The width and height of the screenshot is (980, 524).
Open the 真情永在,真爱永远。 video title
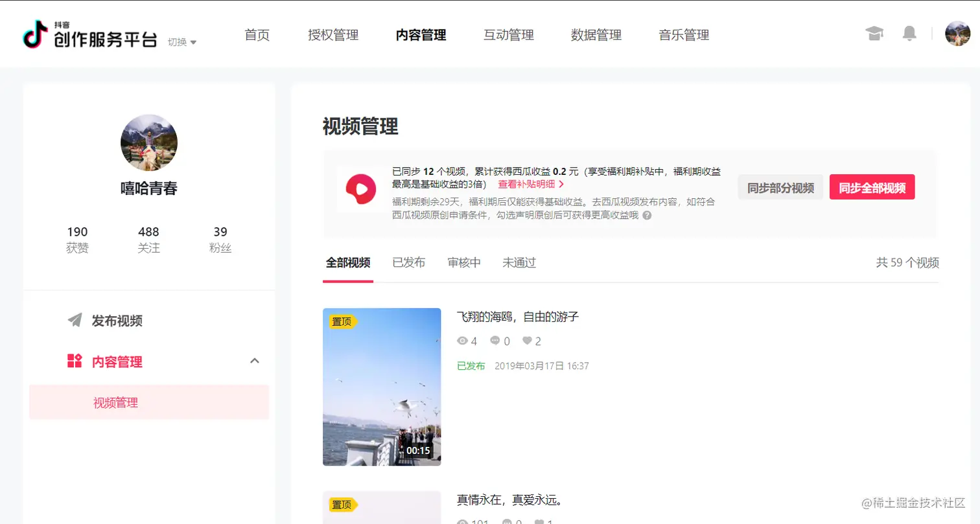tap(509, 500)
